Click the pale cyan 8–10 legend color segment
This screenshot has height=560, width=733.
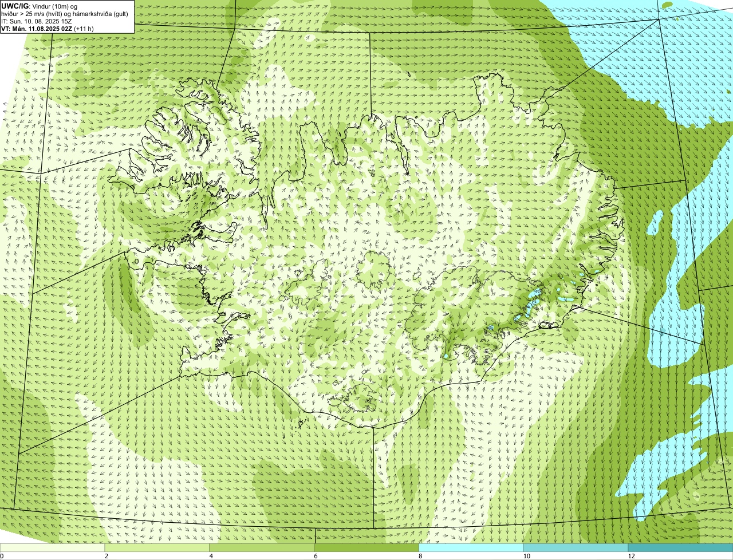(x=472, y=548)
